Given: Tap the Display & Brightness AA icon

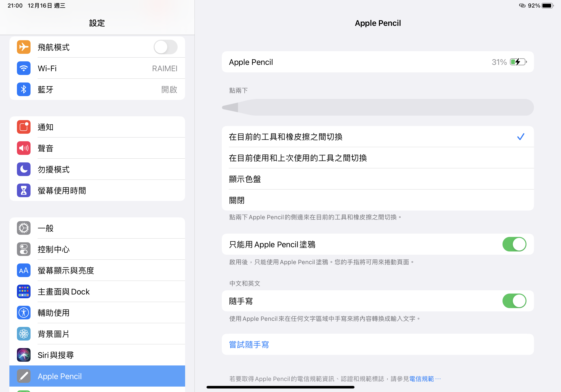Looking at the screenshot, I should click(x=24, y=270).
